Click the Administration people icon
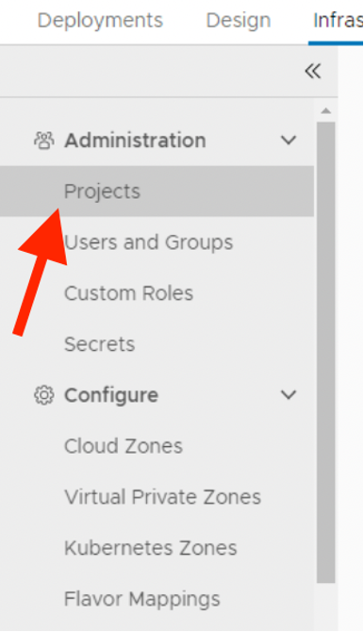This screenshot has height=632, width=364. [44, 141]
